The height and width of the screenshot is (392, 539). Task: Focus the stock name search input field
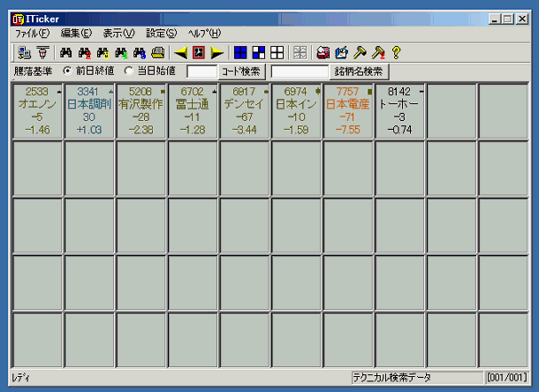[x=300, y=72]
